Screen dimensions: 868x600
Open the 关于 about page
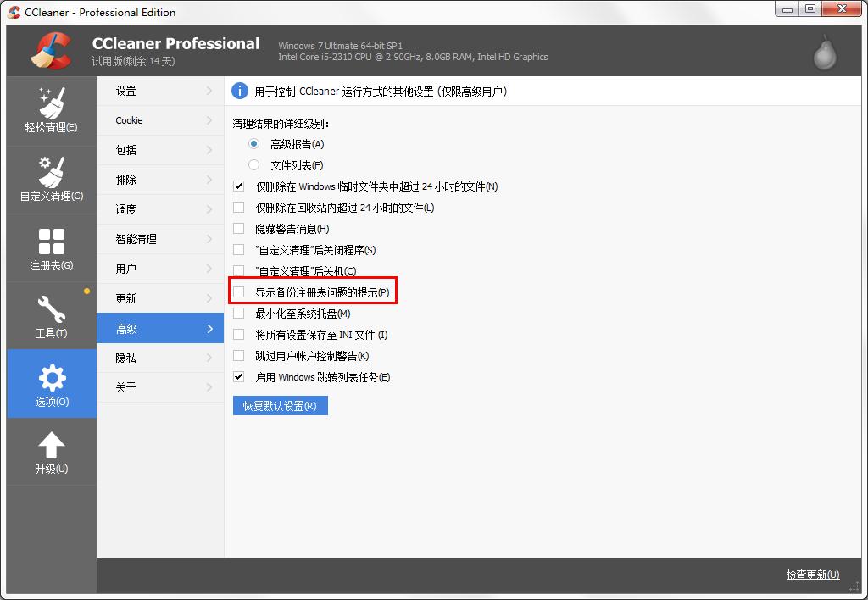(x=159, y=387)
